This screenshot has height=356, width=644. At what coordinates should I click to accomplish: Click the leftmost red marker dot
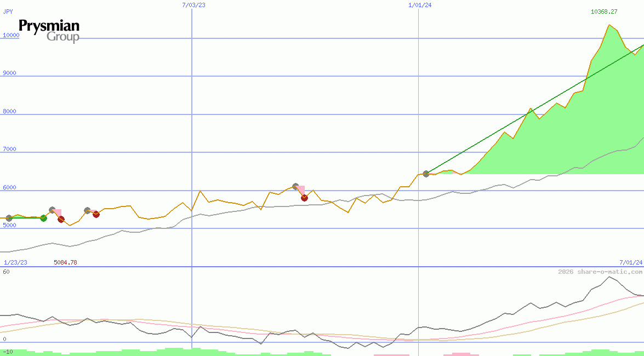pos(61,219)
